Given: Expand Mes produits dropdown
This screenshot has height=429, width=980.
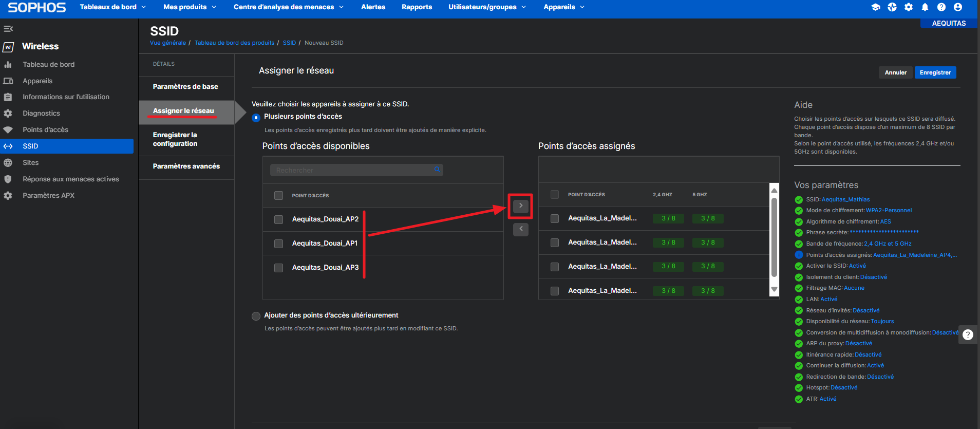Looking at the screenshot, I should click(190, 7).
